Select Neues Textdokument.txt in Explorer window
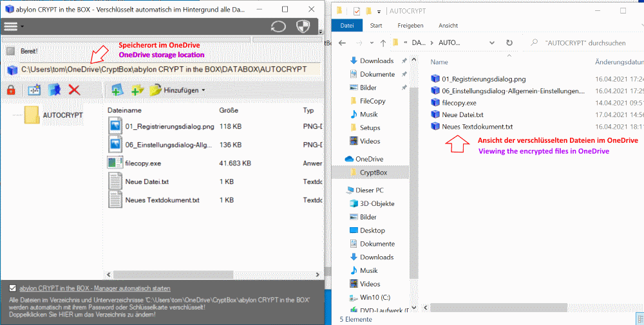Screen dimensions: 644x325 tap(477, 126)
